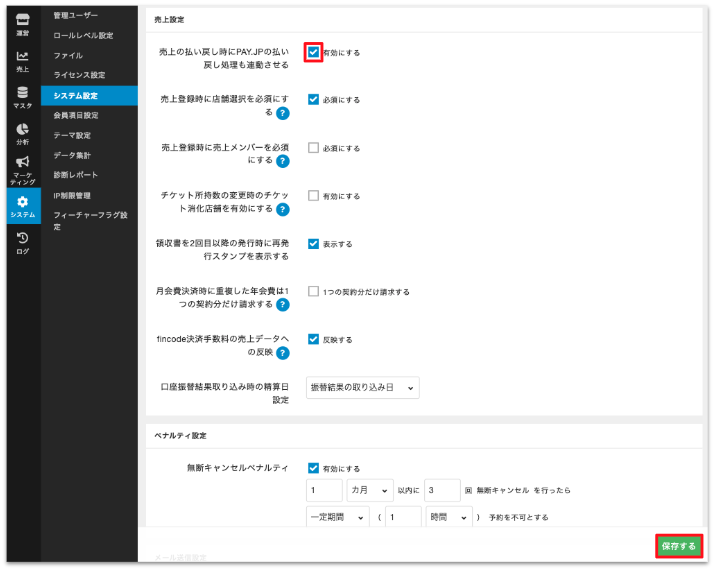The width and height of the screenshot is (715, 570).
Task: Select 会員項目設定 in the submenu
Action: pyautogui.click(x=76, y=115)
